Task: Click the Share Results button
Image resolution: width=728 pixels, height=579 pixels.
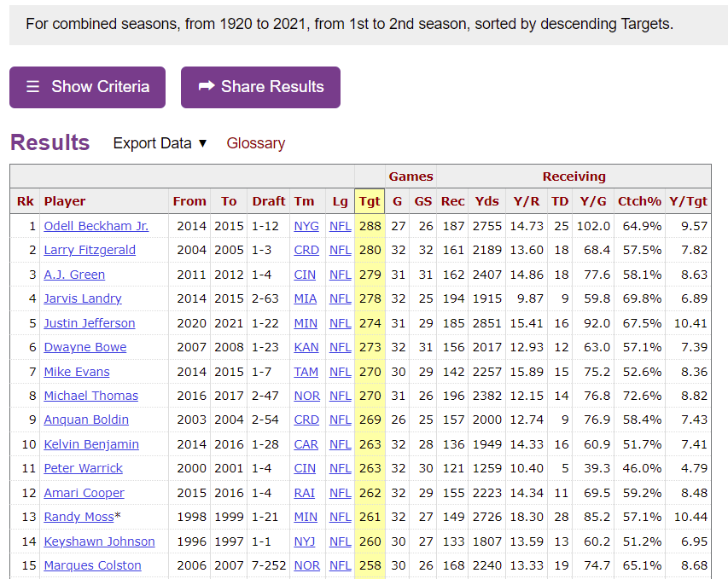Action: tap(260, 87)
